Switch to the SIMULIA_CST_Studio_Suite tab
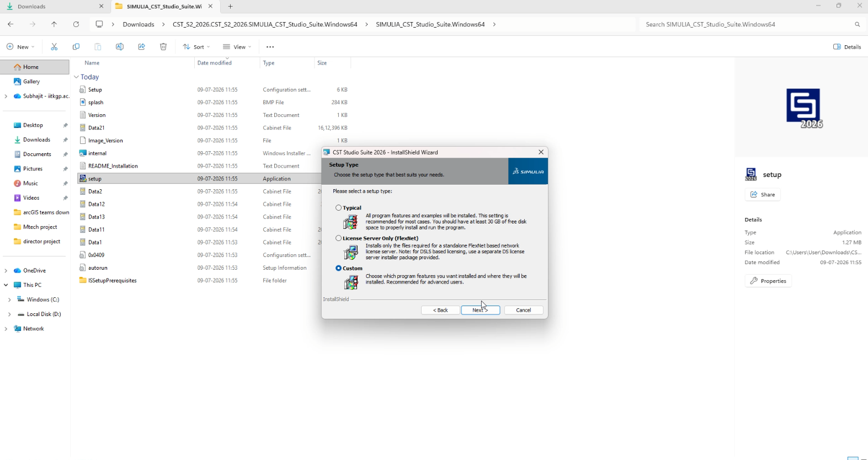Viewport: 868px width, 460px height. 164,7
